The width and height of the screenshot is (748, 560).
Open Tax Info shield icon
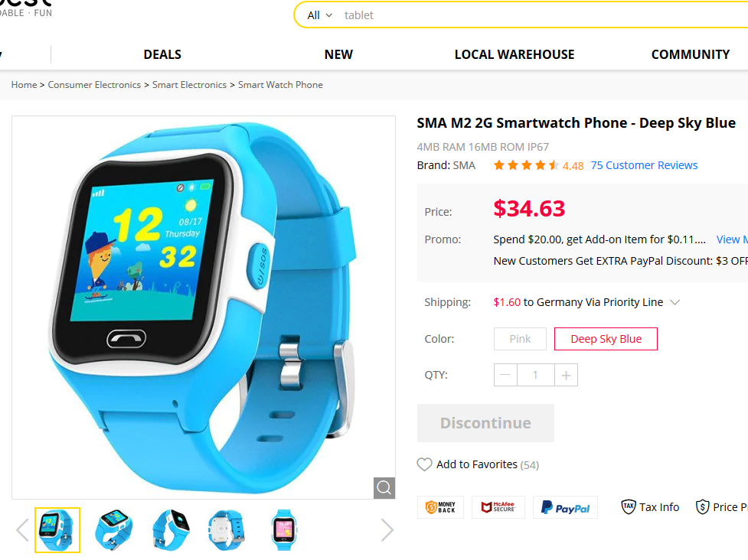coord(629,506)
